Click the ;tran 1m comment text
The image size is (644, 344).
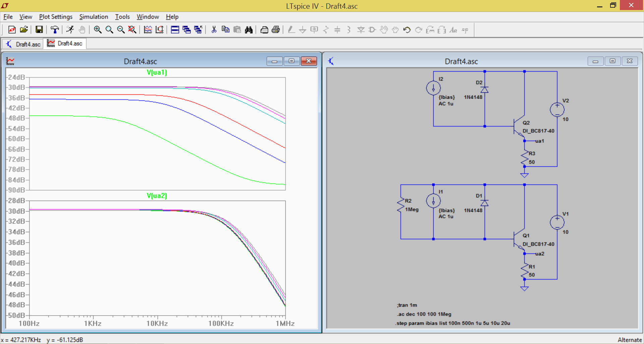(x=407, y=305)
